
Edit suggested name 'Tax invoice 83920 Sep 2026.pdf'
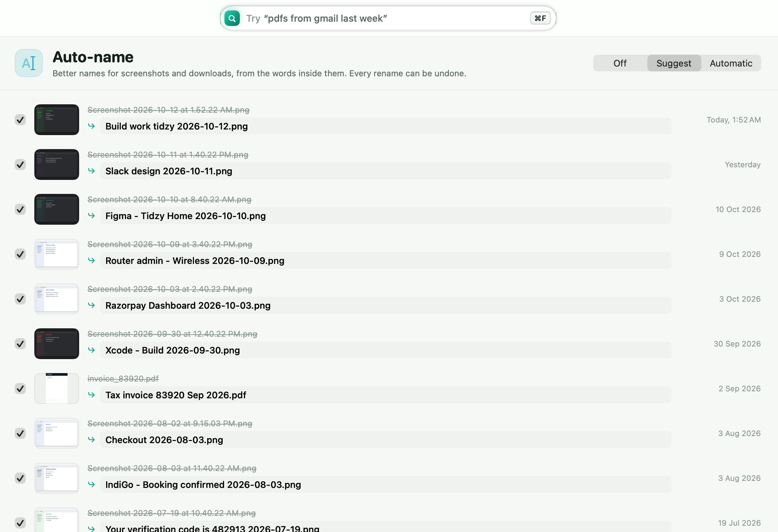(385, 395)
